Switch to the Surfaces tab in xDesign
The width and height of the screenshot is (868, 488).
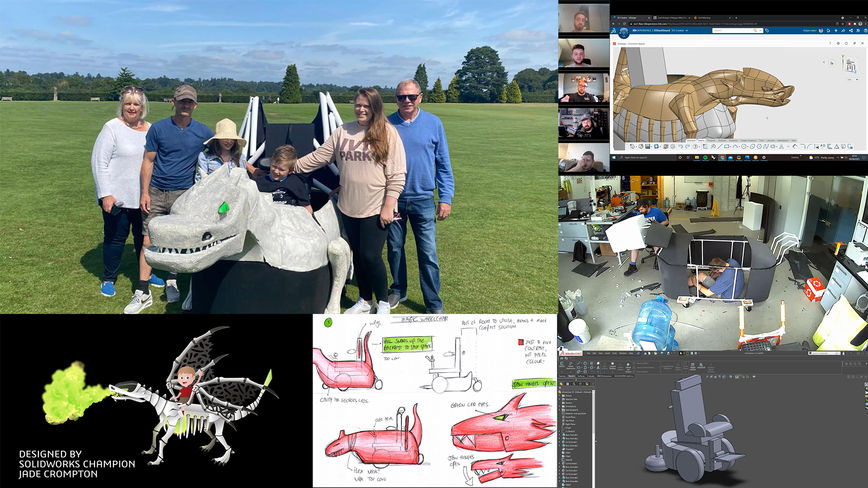[722, 141]
